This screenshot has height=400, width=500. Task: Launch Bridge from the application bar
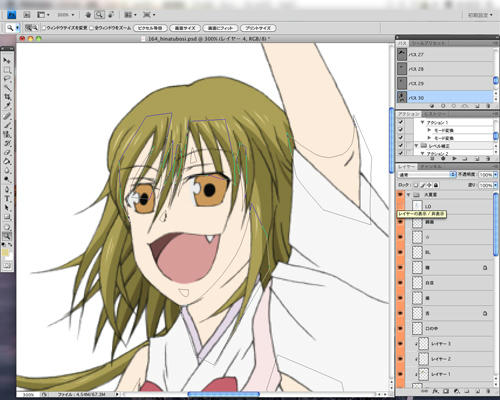[27, 15]
